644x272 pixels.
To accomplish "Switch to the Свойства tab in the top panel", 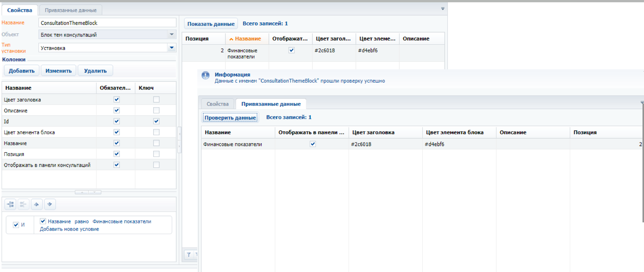I will [x=20, y=10].
